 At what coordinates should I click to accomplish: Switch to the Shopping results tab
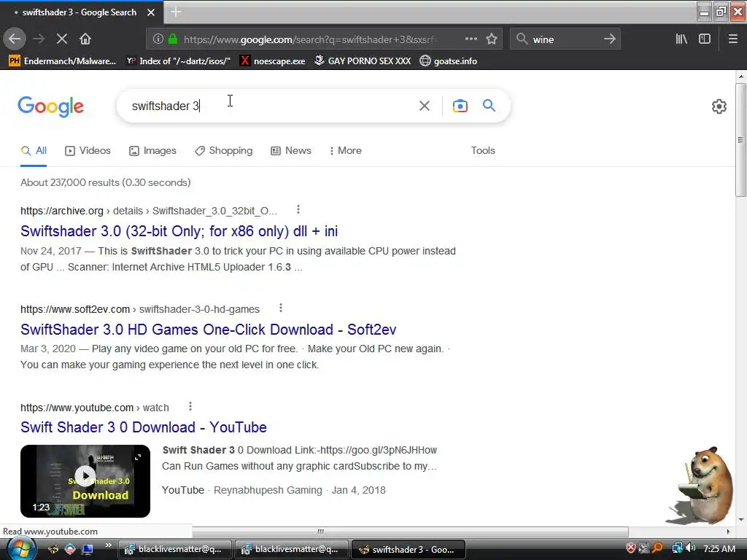point(223,150)
